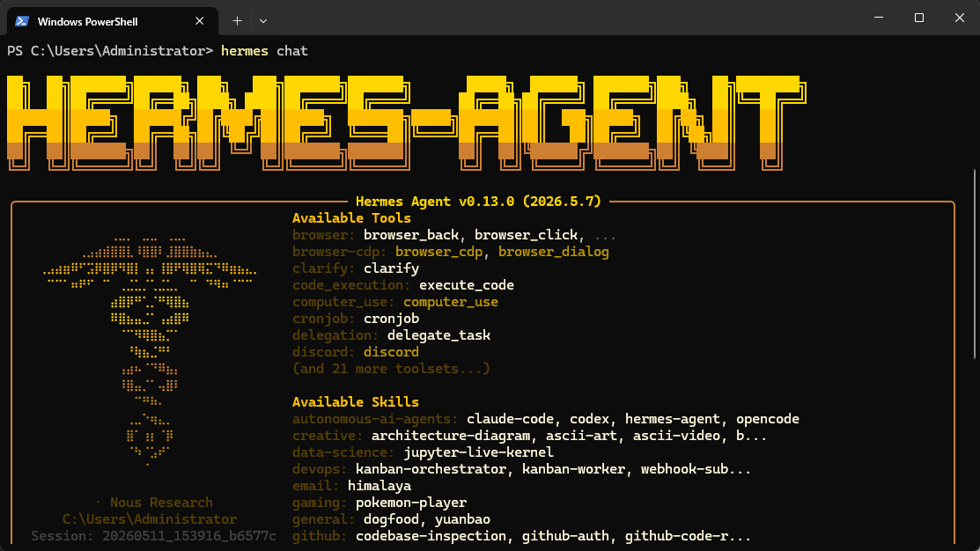The width and height of the screenshot is (980, 551).
Task: Maximize the terminal window
Action: 918,18
